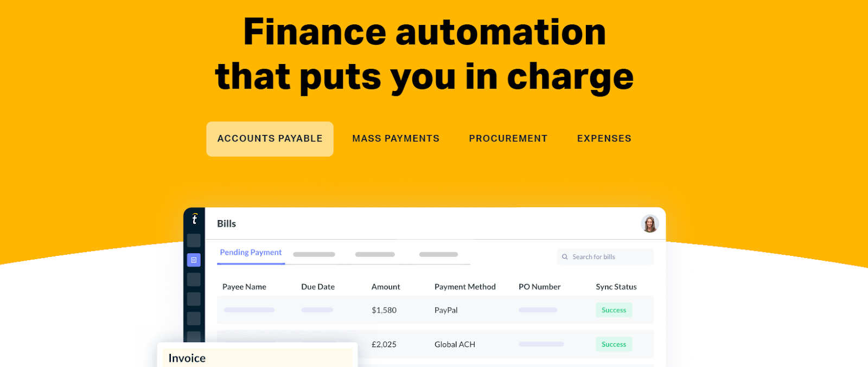Click the magnifier icon in the search box
Screen dimensions: 868x367
point(565,257)
